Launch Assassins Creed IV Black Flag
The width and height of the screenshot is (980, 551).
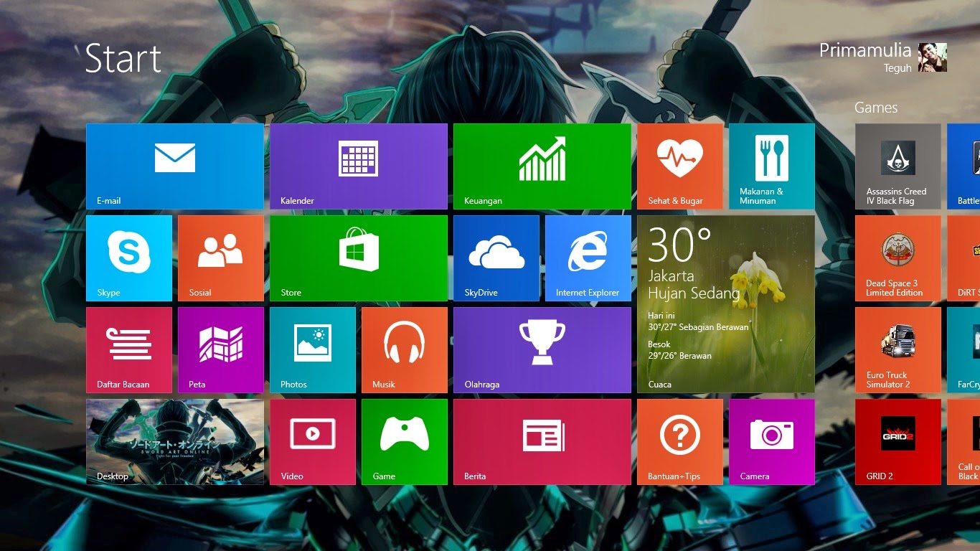(897, 166)
